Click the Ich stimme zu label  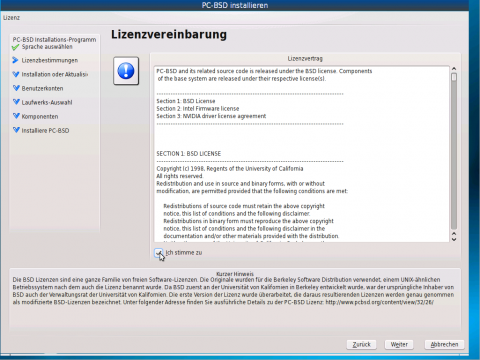tap(184, 253)
